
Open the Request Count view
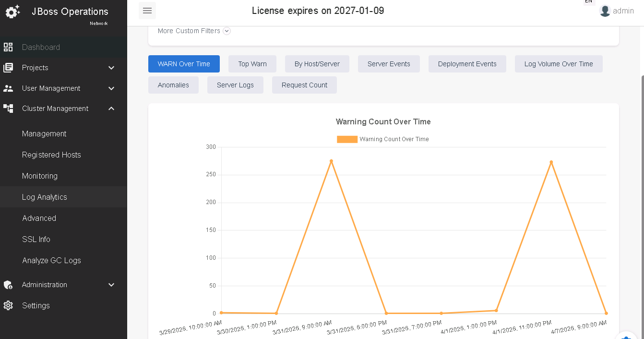(304, 85)
